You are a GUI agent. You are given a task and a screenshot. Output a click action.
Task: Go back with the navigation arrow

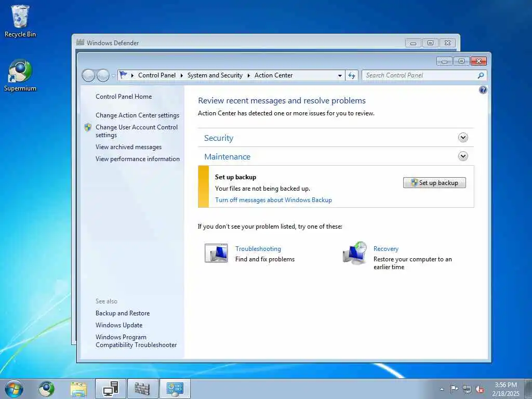click(88, 75)
